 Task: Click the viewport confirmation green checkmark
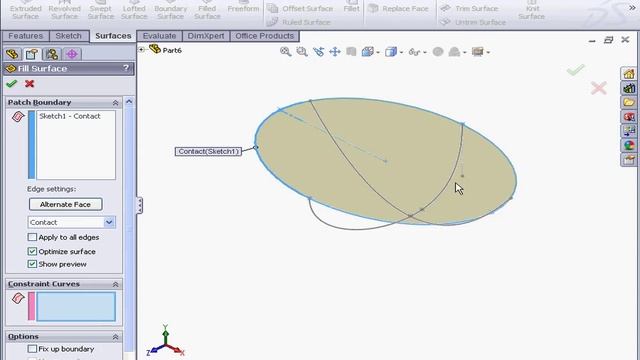coord(576,70)
